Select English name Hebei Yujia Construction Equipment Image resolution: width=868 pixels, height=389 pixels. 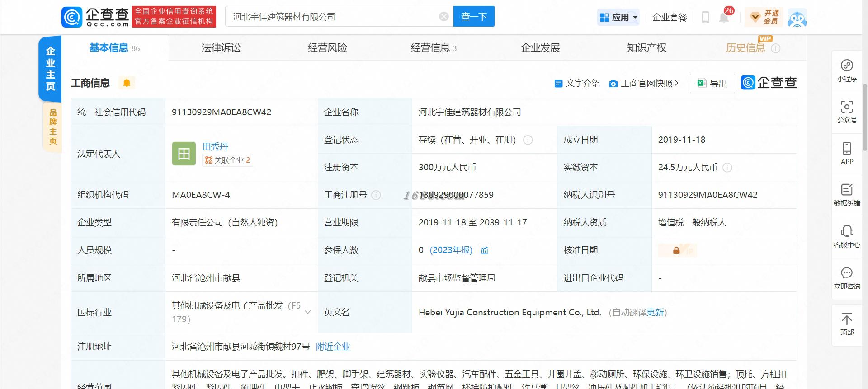(510, 312)
